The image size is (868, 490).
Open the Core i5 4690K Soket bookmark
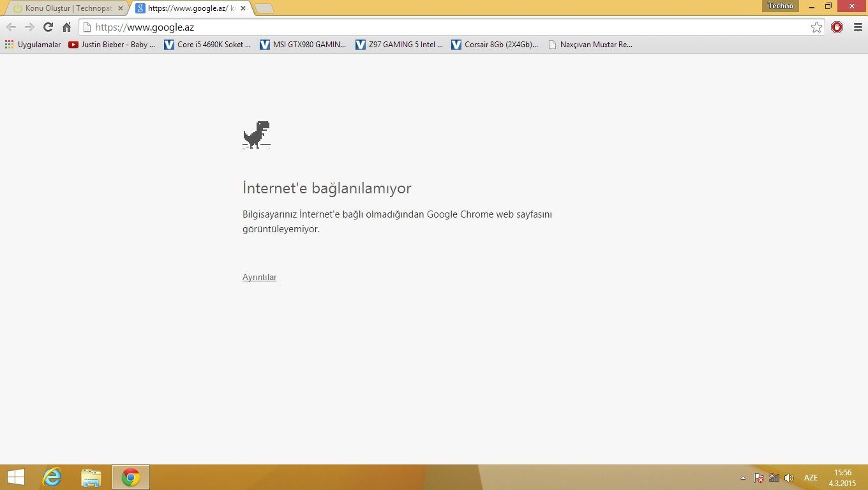(207, 45)
